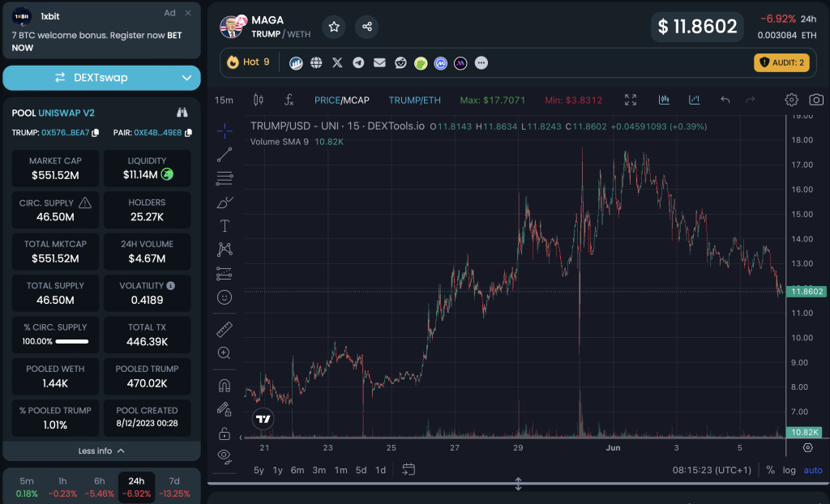Click the % CIRC. SUPPLY progress bar
The height and width of the screenshot is (504, 830).
tap(72, 341)
